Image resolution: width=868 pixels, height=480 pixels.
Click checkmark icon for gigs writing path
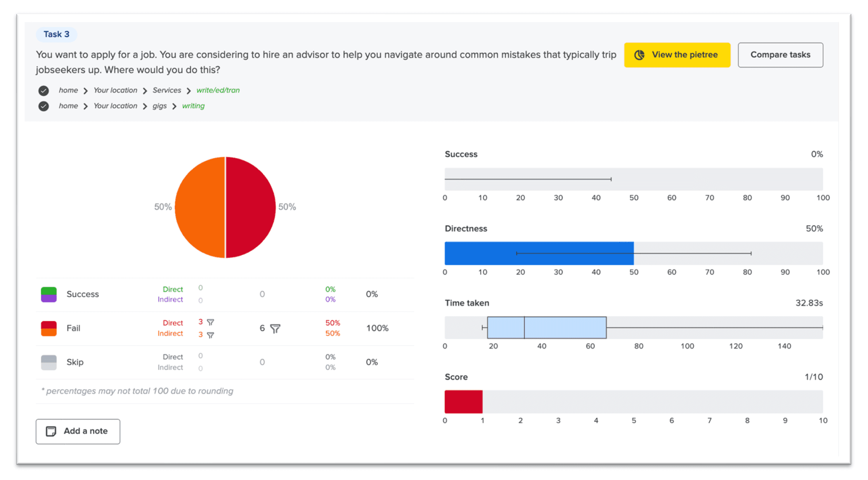pos(43,106)
